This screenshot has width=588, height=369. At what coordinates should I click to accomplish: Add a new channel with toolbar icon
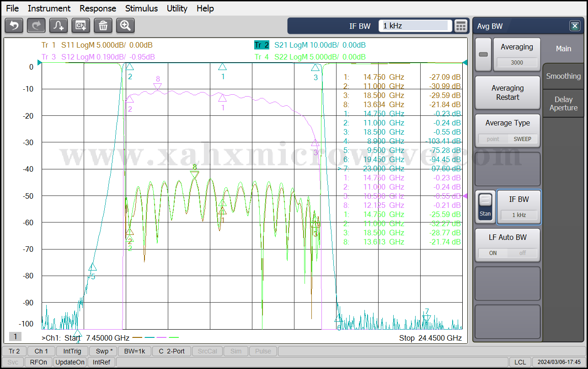[81, 26]
